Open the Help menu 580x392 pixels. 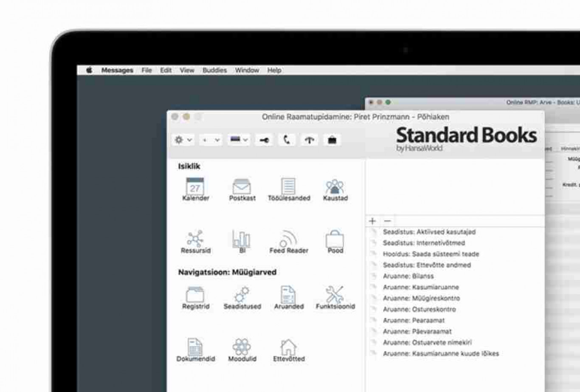(274, 70)
